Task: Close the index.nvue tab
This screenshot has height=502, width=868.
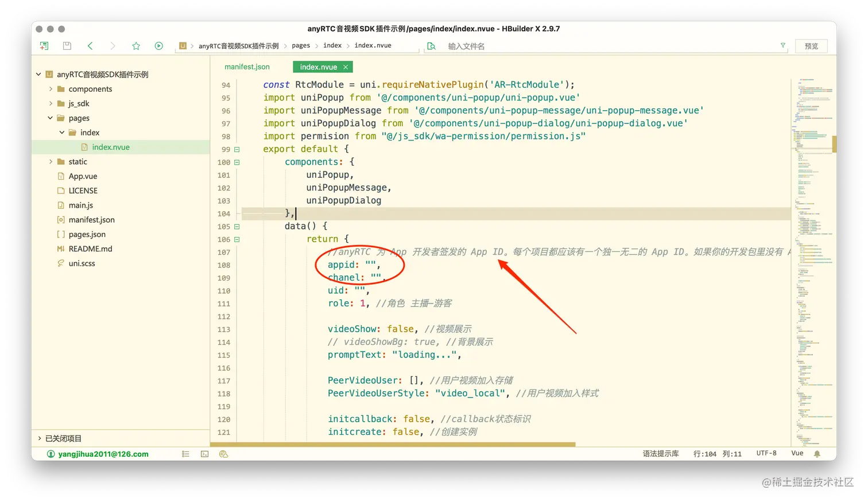Action: pos(346,67)
